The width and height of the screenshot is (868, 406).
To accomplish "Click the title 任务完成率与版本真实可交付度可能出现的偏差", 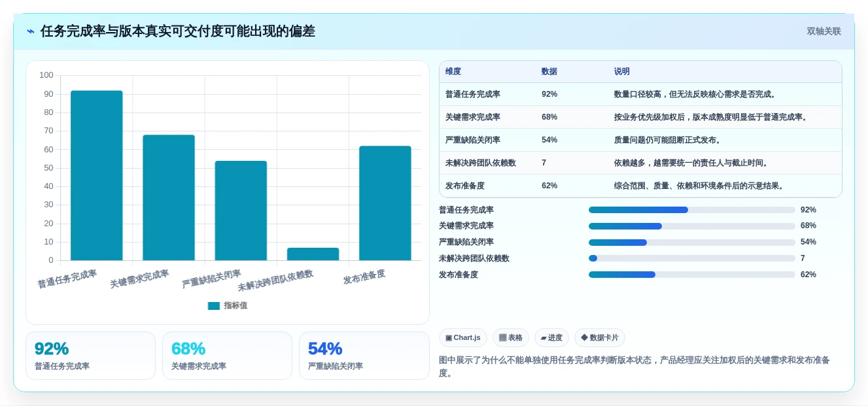I will click(178, 31).
